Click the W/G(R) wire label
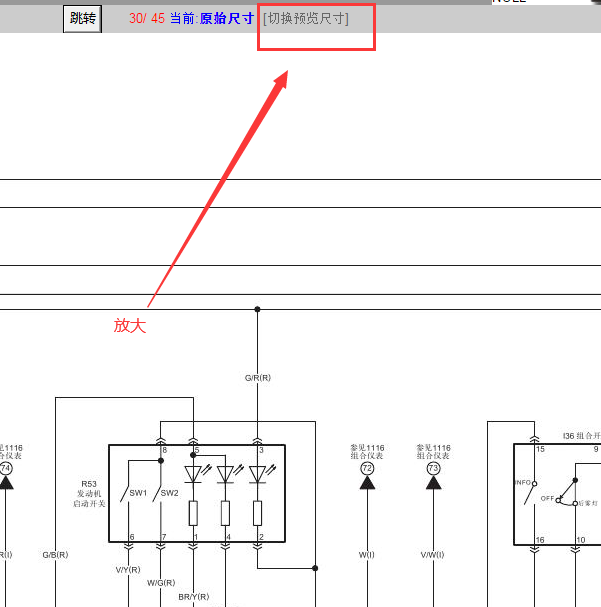 [x=161, y=583]
